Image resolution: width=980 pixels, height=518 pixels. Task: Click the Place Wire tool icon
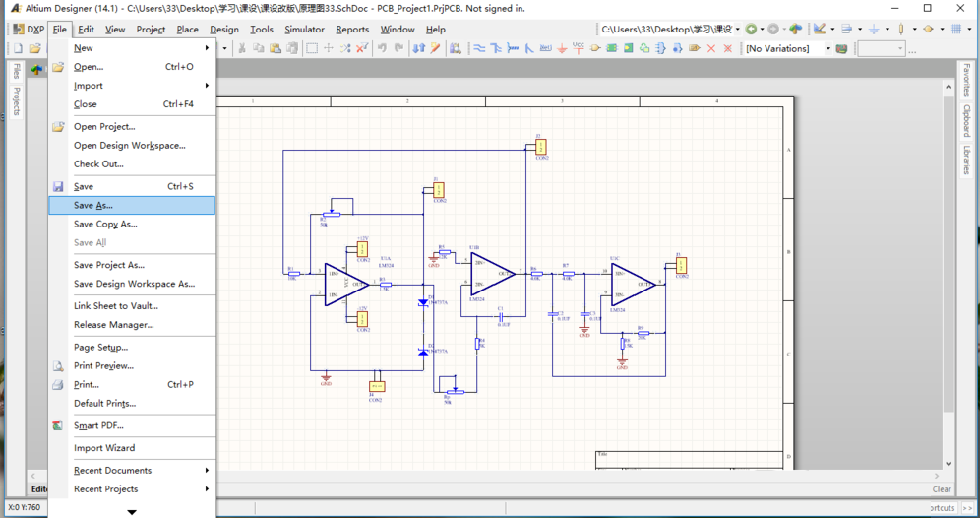(479, 48)
